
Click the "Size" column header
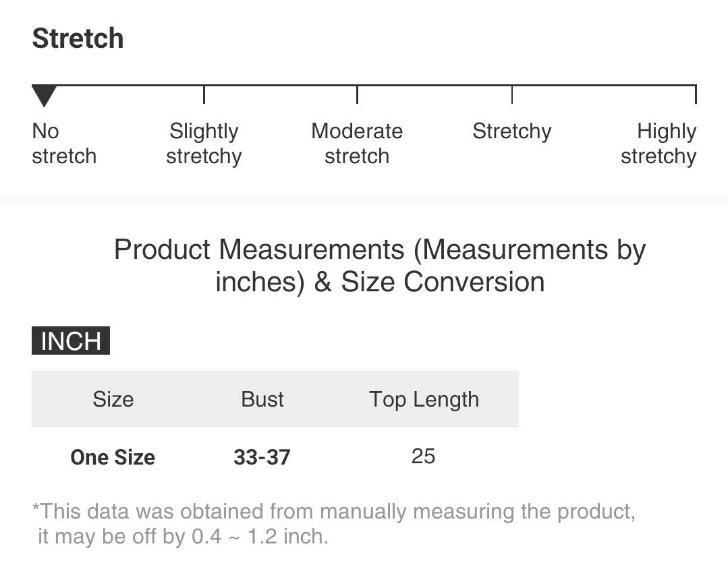point(113,399)
